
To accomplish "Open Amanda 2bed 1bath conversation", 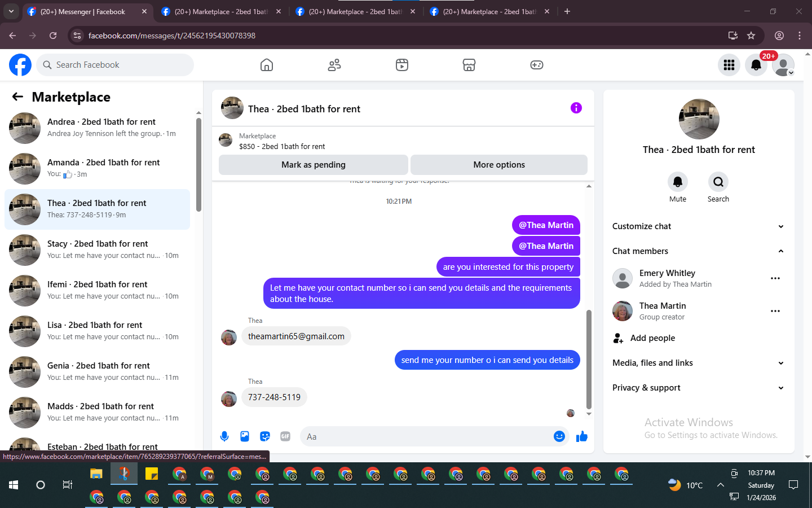I will (97, 169).
